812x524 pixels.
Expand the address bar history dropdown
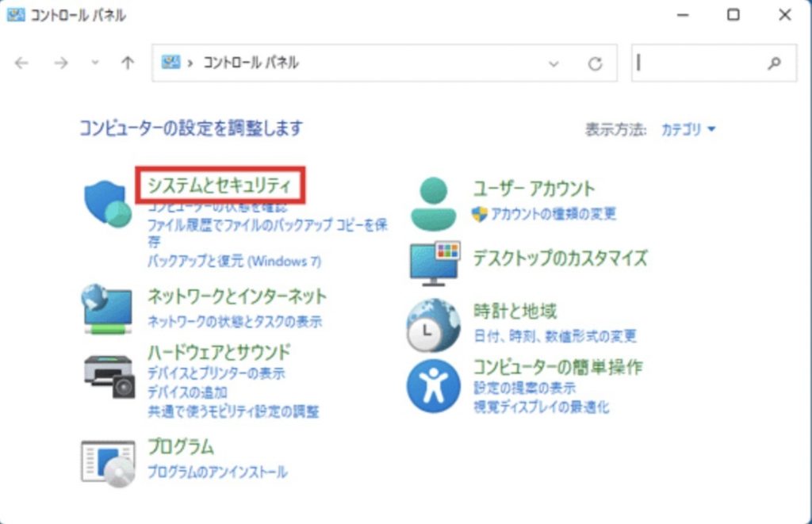(553, 63)
